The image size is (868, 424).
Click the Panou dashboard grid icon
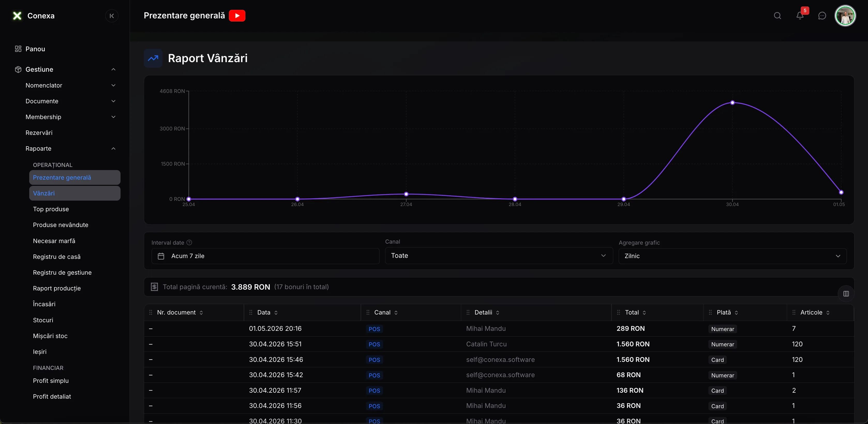(18, 49)
